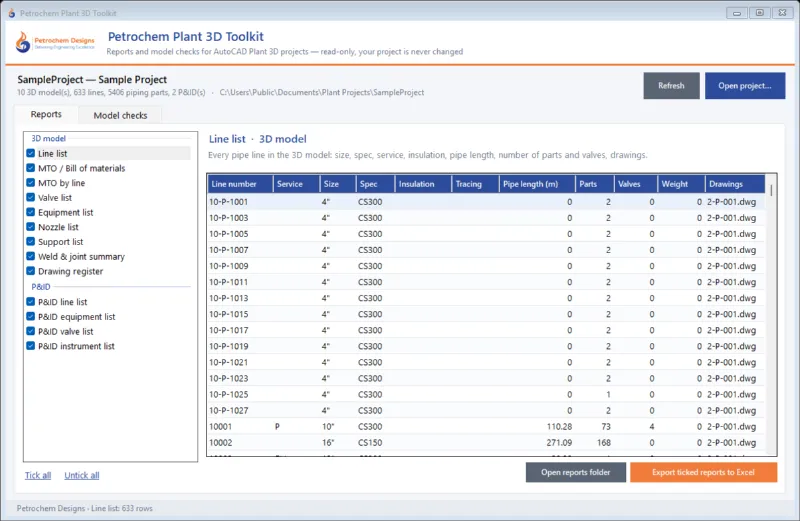Image resolution: width=800 pixels, height=521 pixels.
Task: Click the Untick all link
Action: tap(82, 475)
